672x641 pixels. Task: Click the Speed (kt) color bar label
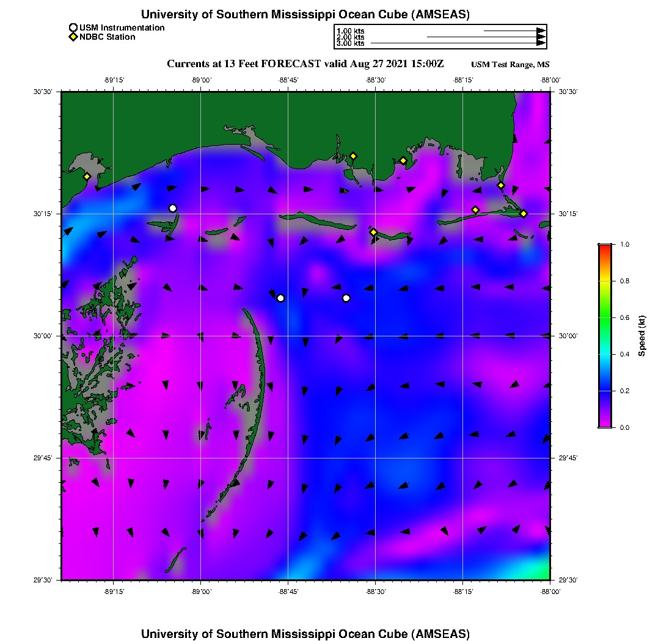[x=641, y=336]
